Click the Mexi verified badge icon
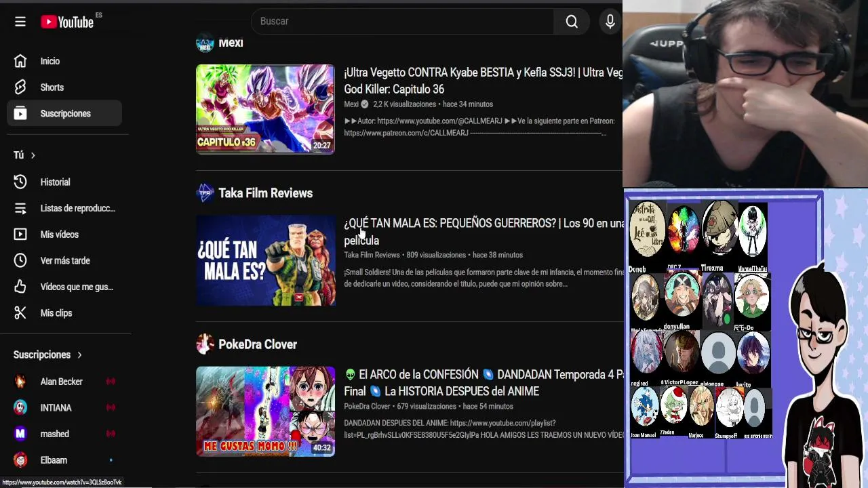 (x=365, y=104)
